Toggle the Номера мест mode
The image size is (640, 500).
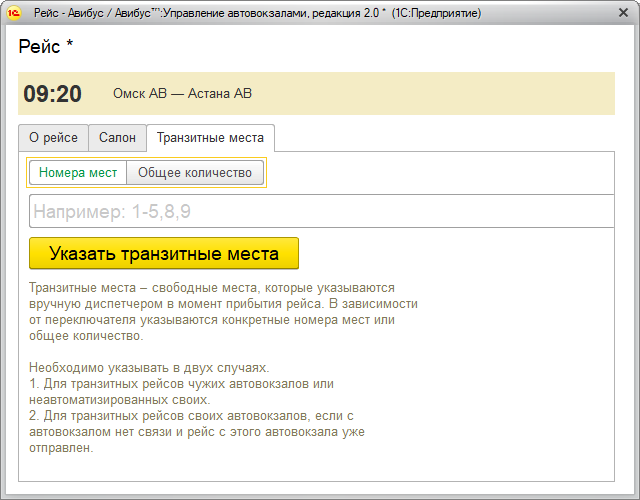click(x=78, y=173)
